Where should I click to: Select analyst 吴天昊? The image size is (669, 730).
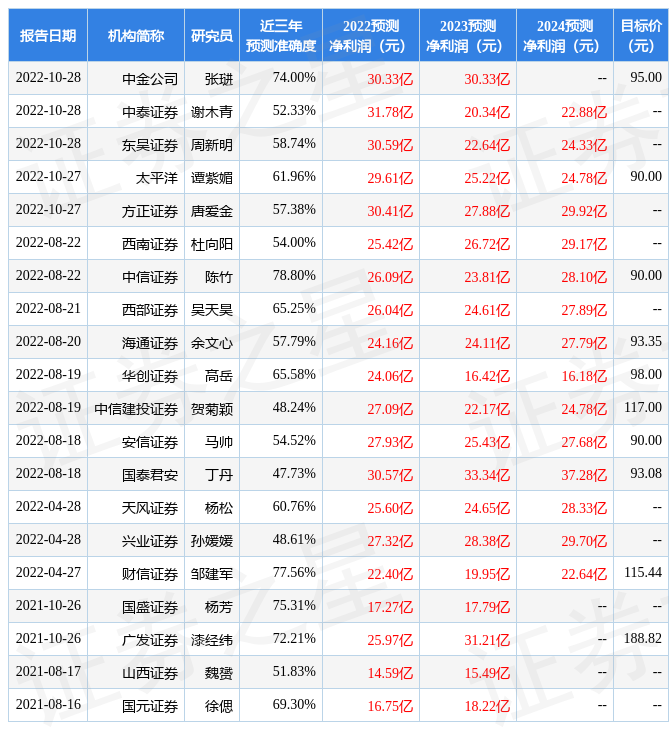tap(212, 310)
